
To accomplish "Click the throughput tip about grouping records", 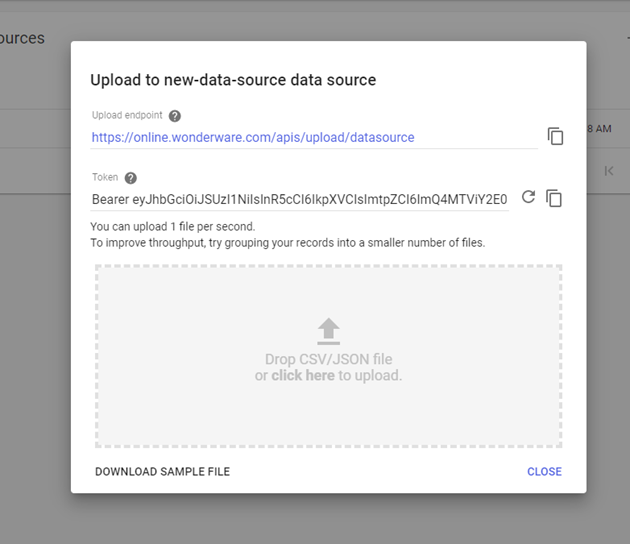I will [x=288, y=243].
